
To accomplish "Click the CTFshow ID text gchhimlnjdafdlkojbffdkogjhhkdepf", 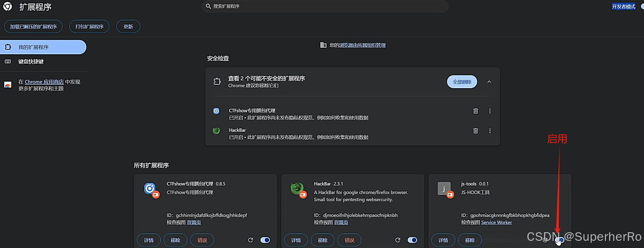I will tap(211, 216).
